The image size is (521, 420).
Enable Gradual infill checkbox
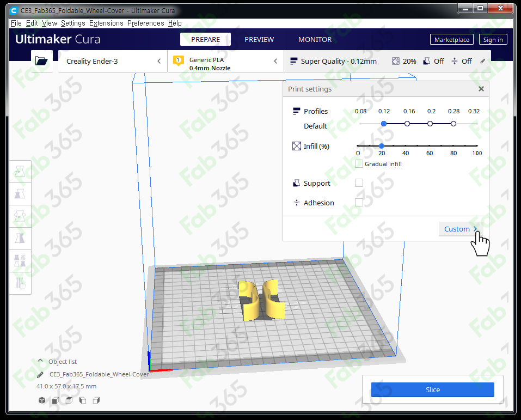(x=359, y=163)
